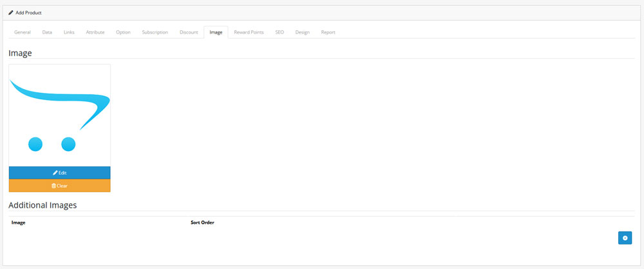Click the Add Product panel title

[28, 13]
